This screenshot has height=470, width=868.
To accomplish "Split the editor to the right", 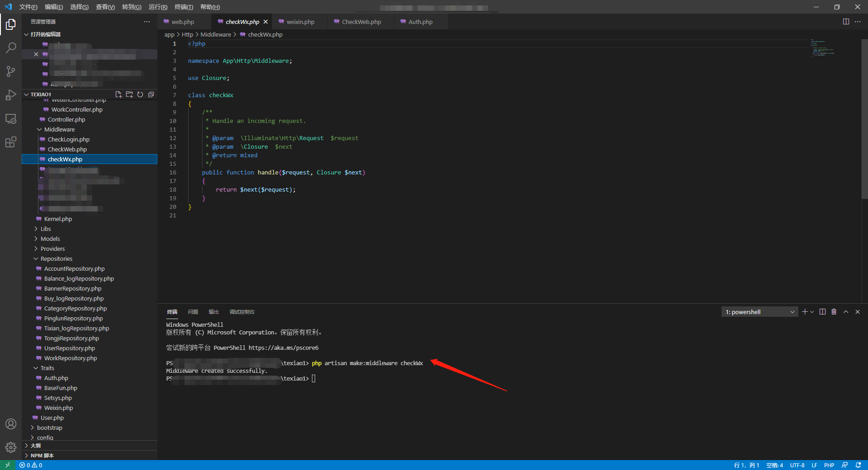I will pyautogui.click(x=846, y=22).
